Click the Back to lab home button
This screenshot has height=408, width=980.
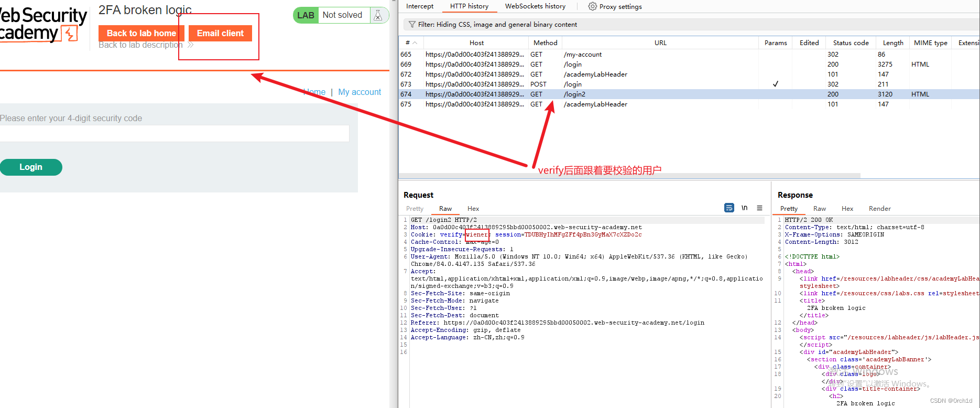click(141, 33)
